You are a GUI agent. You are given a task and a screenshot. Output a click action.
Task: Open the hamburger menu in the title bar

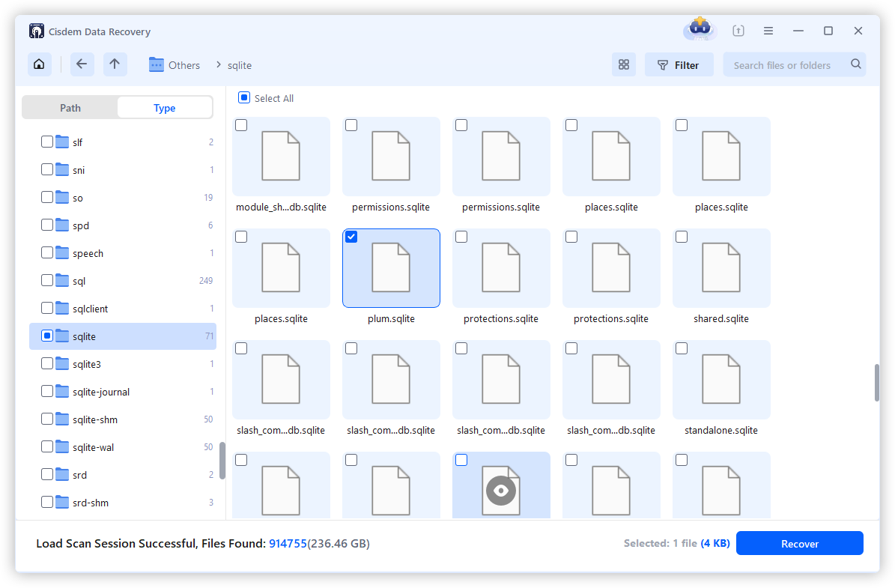tap(768, 30)
